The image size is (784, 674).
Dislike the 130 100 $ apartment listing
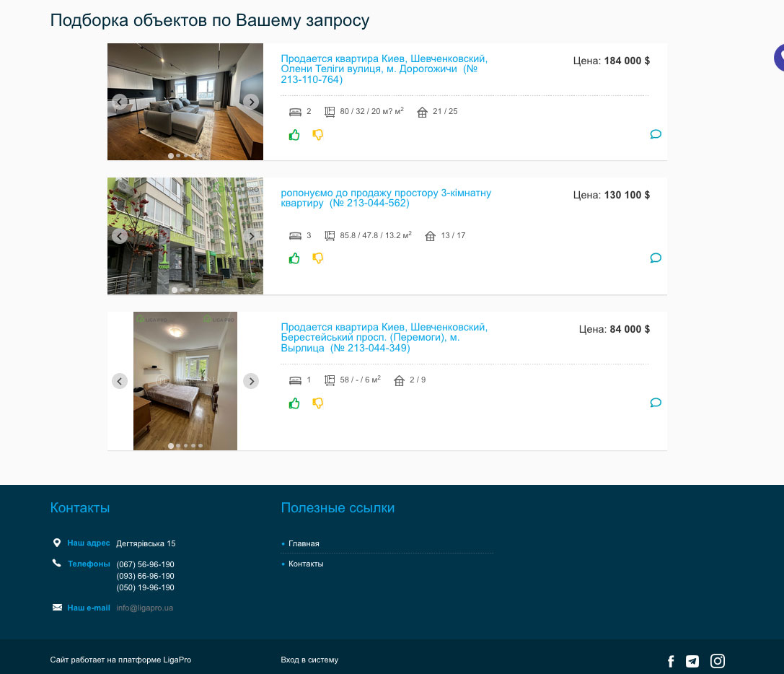(318, 258)
